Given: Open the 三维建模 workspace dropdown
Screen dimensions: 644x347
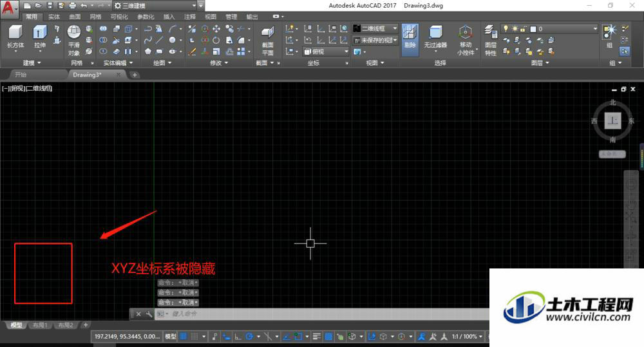Looking at the screenshot, I should point(155,6).
